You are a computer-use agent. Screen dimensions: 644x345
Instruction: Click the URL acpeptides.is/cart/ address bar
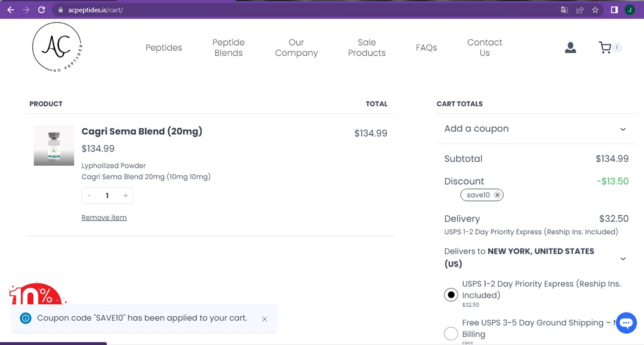(96, 9)
